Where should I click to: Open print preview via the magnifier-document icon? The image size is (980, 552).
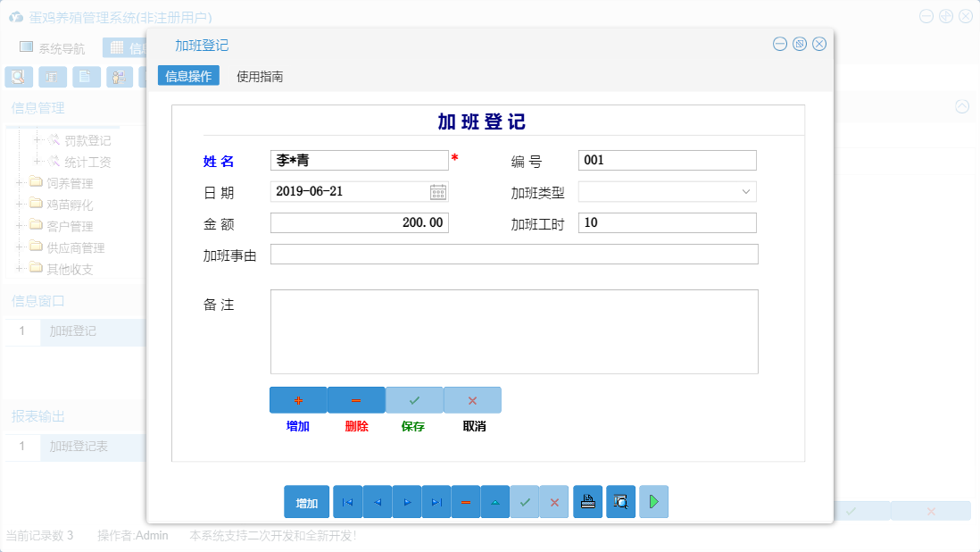coord(619,501)
